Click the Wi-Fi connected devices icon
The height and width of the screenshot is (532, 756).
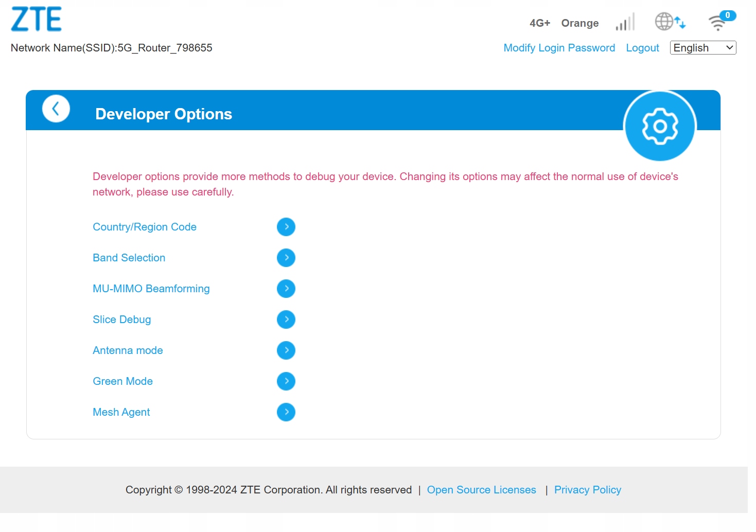(x=717, y=23)
